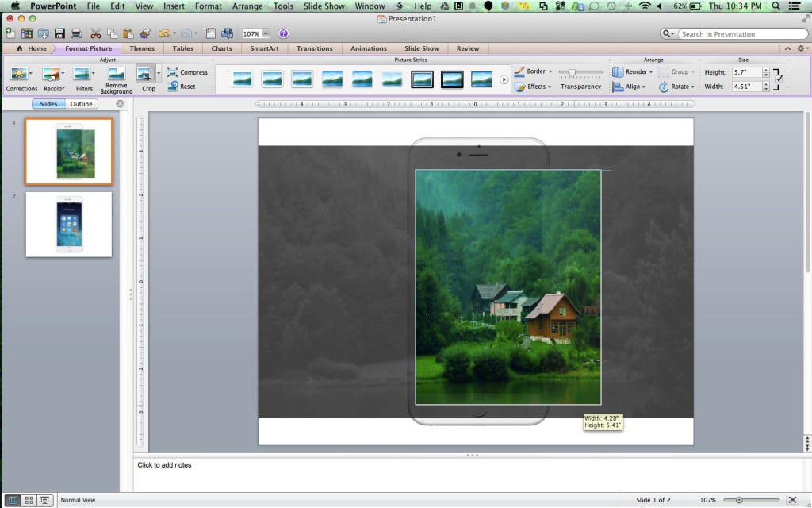812x508 pixels.
Task: Open the picture Border dropdown
Action: tap(534, 71)
